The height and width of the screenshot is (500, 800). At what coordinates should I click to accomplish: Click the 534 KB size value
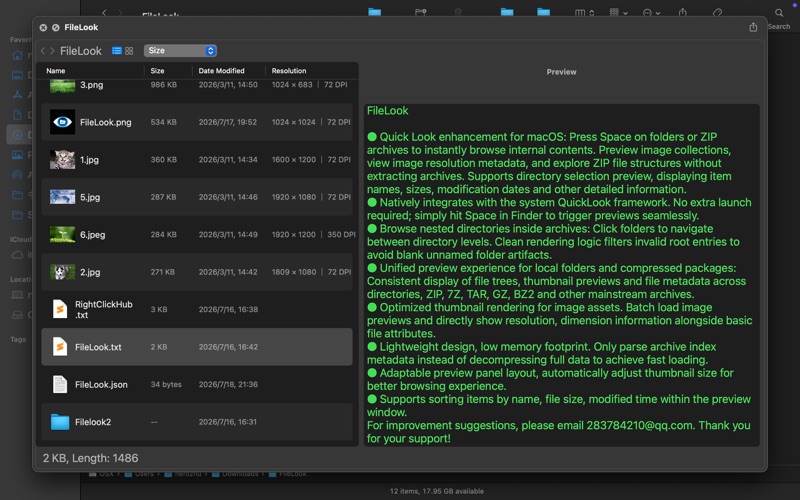tap(163, 122)
